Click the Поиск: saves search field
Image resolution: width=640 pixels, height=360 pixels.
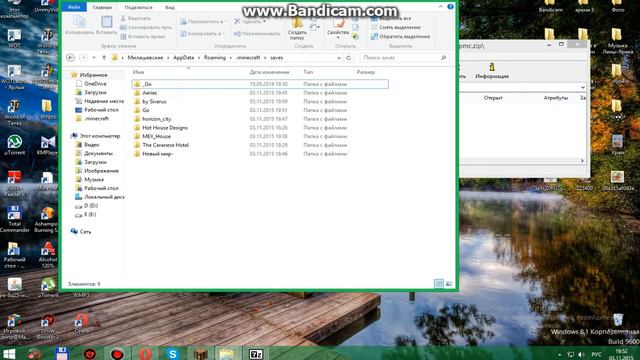coord(404,58)
